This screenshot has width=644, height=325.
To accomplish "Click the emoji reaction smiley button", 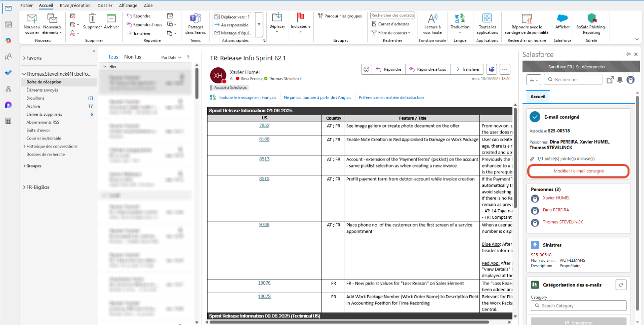I will [367, 69].
